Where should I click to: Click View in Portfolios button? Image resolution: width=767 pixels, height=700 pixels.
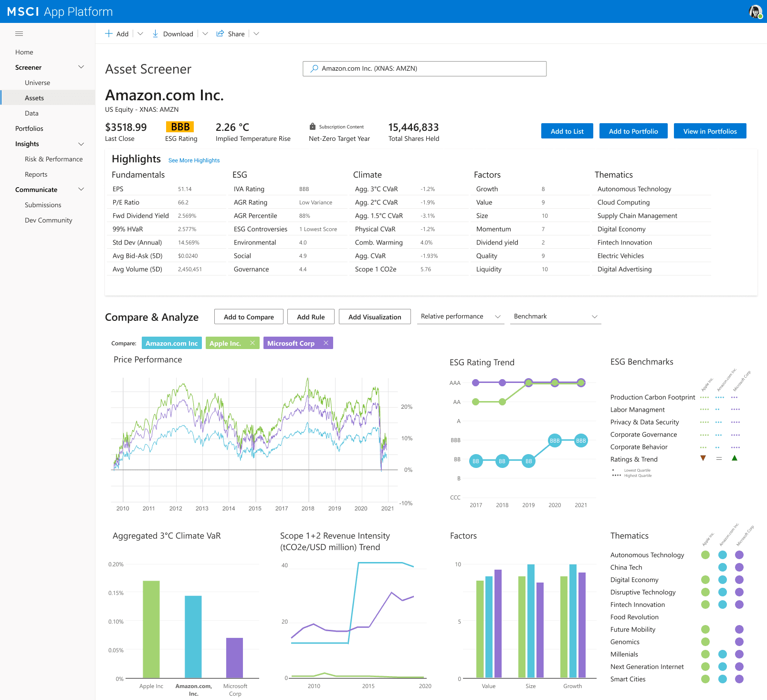[x=710, y=131]
